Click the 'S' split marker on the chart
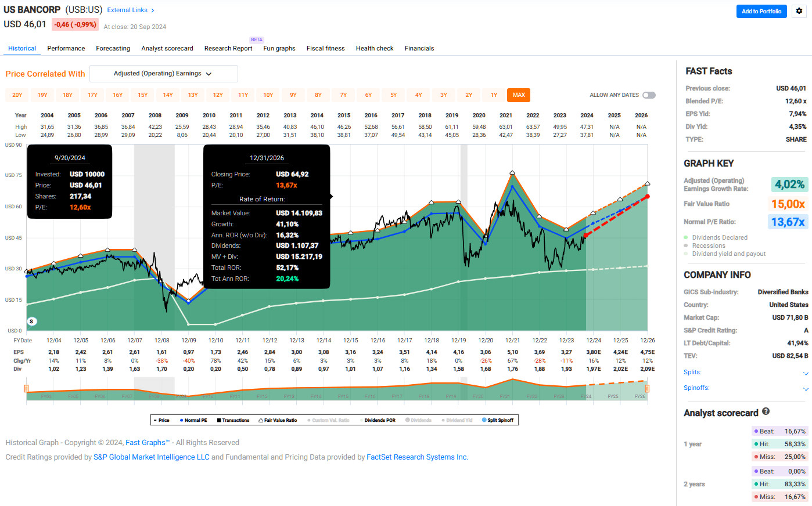This screenshot has height=506, width=812. pos(32,321)
